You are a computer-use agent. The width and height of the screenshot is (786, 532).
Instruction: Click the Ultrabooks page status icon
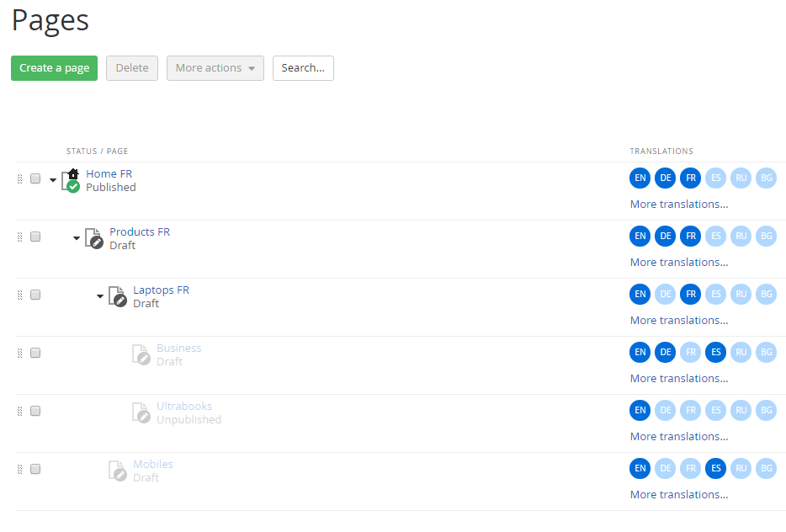[x=141, y=412]
